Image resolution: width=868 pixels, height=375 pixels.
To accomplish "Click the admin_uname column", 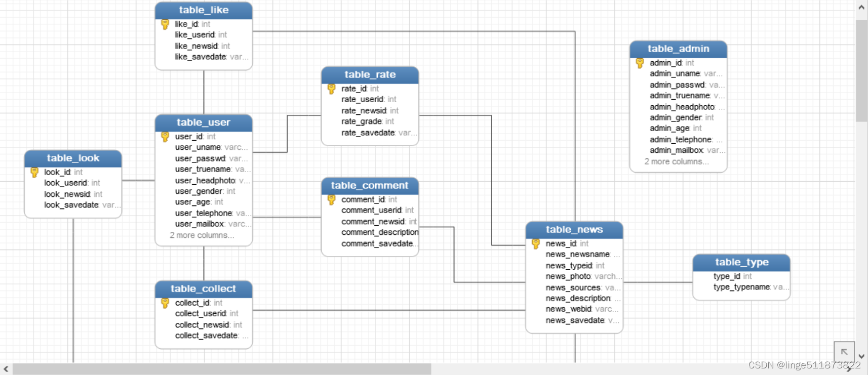I will (686, 74).
